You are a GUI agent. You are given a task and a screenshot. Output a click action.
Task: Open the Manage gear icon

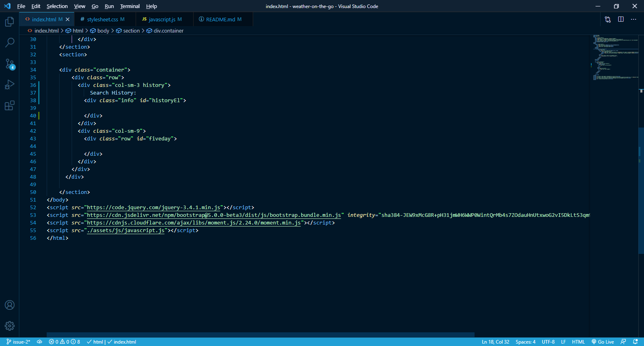pyautogui.click(x=10, y=326)
